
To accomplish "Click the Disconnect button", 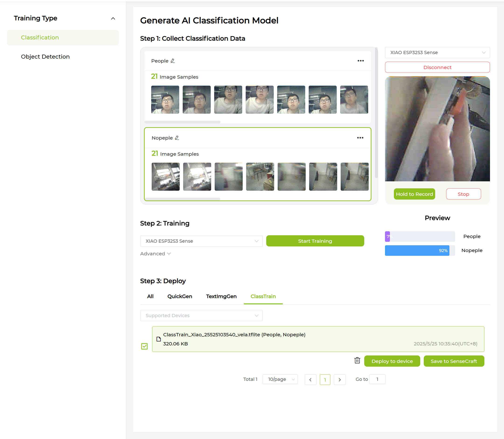I will pyautogui.click(x=437, y=67).
